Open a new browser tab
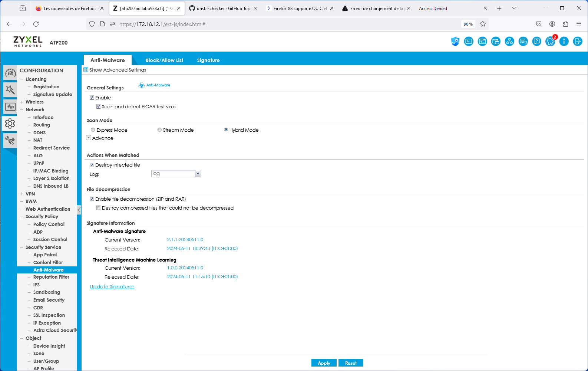Screen dimensions: 588x371 (x=499, y=8)
